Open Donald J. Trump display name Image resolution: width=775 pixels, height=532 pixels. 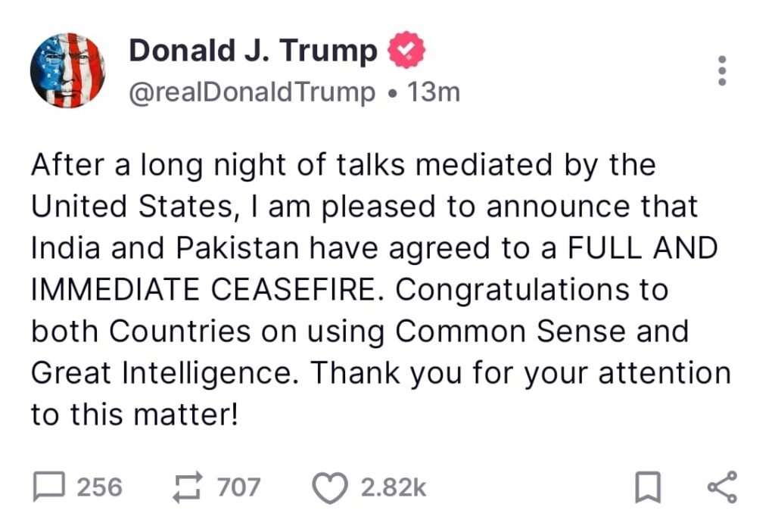pos(253,51)
